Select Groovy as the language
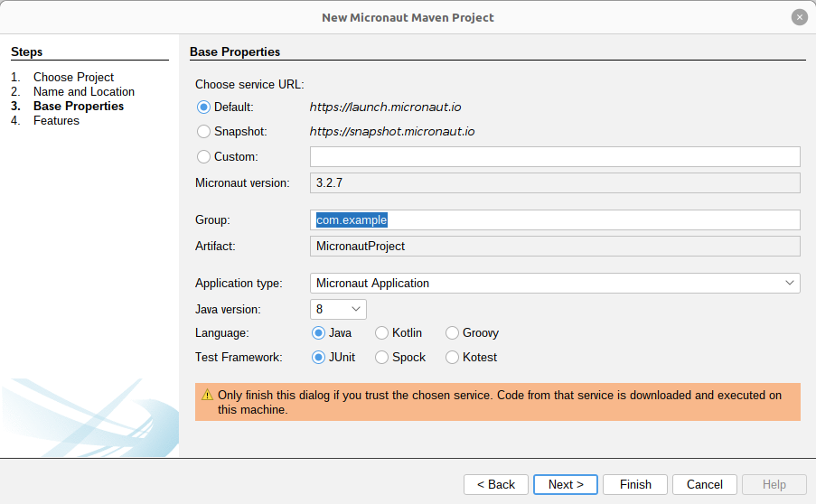Viewport: 816px width, 504px height. point(452,333)
